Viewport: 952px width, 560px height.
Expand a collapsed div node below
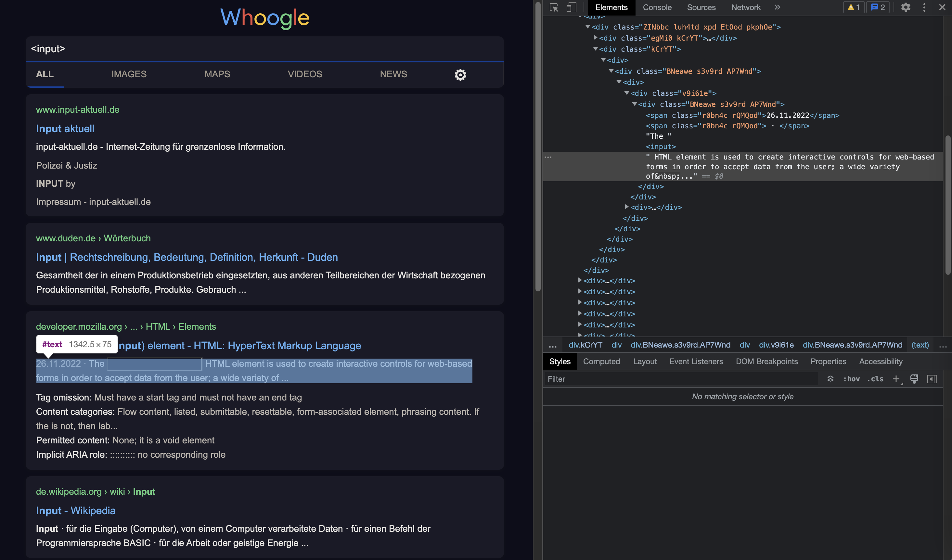pyautogui.click(x=581, y=281)
